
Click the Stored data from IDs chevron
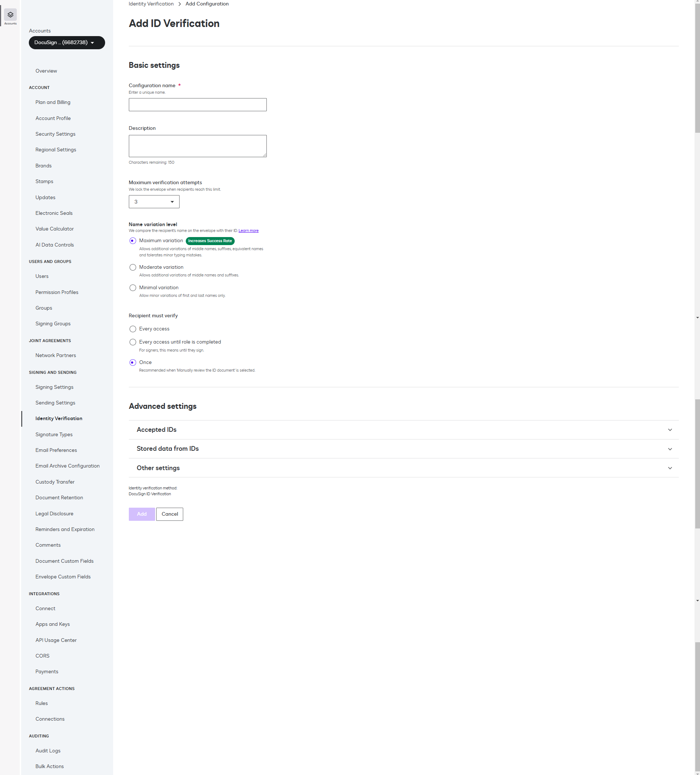click(670, 449)
